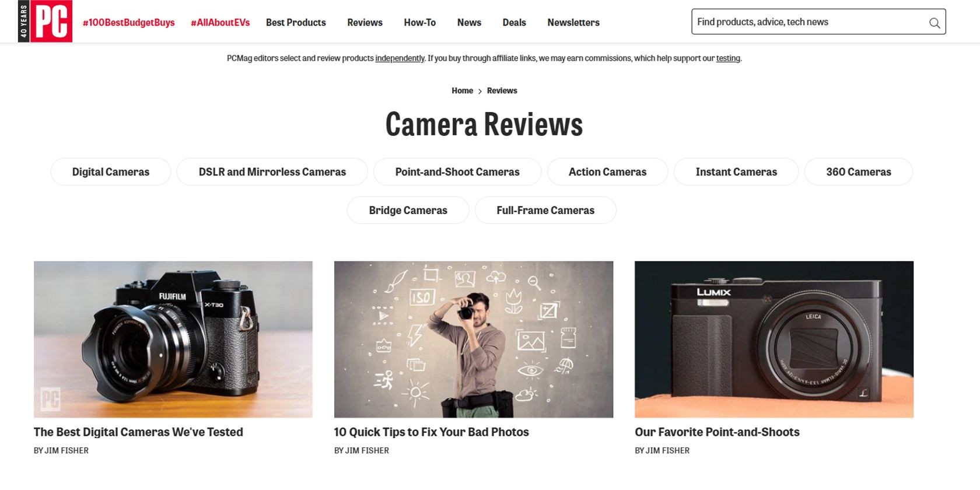Click Jim Fisher byline under Favorite Point-and-Shoots
Viewport: 980px width, 490px height.
pos(662,450)
